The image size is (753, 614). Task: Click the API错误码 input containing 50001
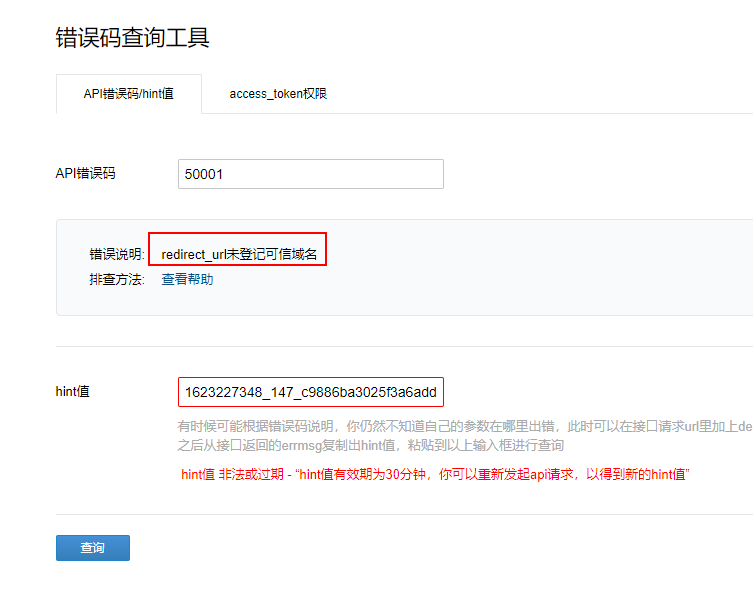[311, 174]
